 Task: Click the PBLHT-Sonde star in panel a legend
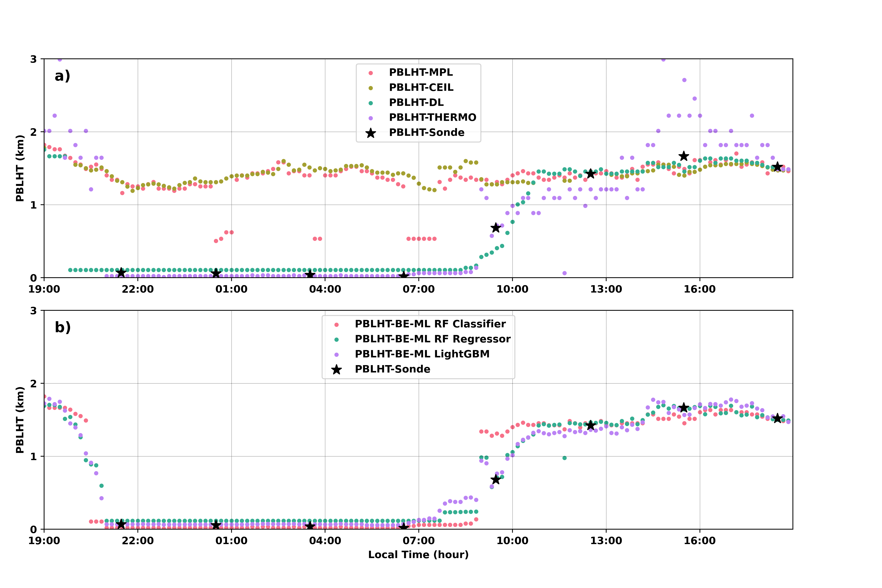pyautogui.click(x=370, y=133)
